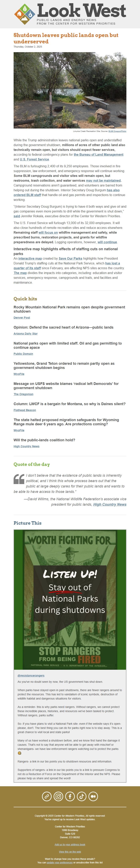Click the Look West diamond logo
This screenshot has height=868, width=140.
tap(25, 14)
